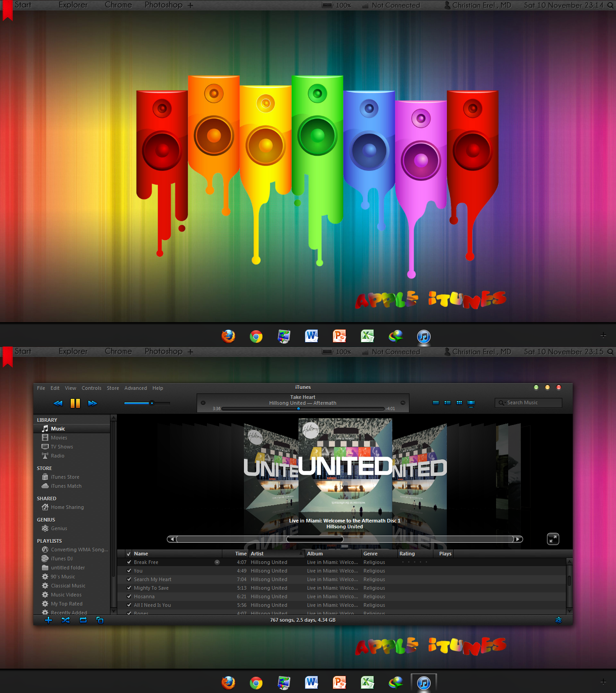
Task: Open the iTunes File menu
Action: pos(41,388)
